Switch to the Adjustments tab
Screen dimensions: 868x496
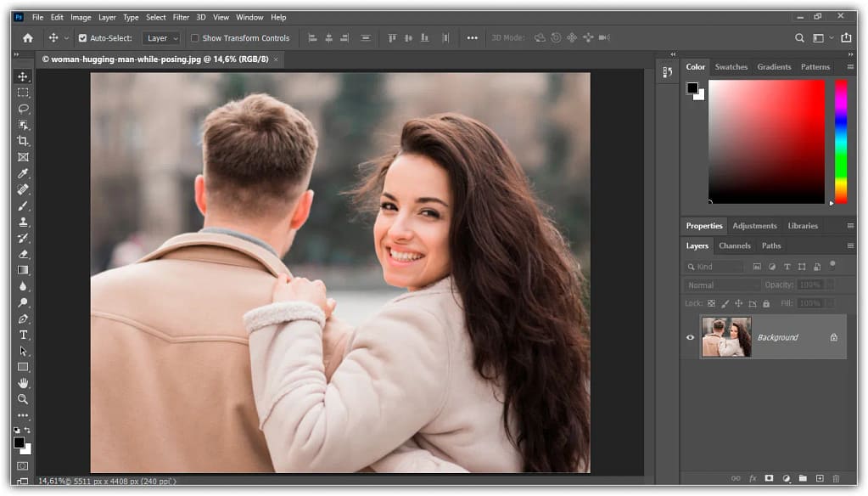tap(754, 226)
